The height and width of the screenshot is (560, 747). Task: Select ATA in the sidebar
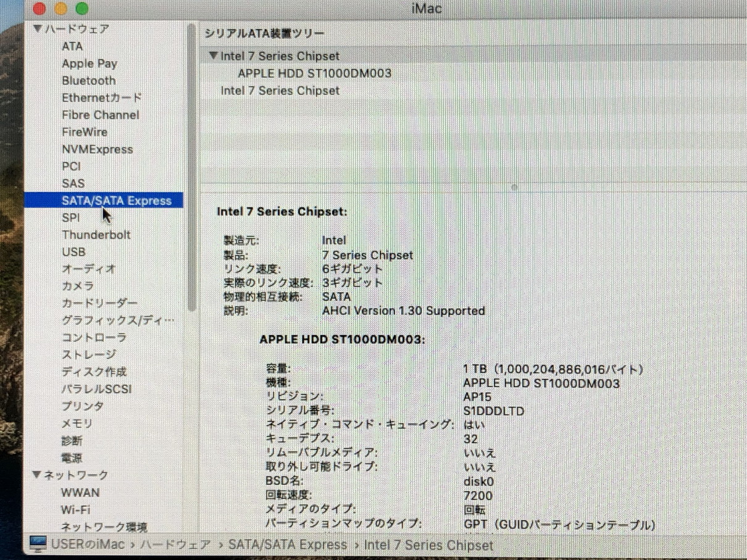72,46
